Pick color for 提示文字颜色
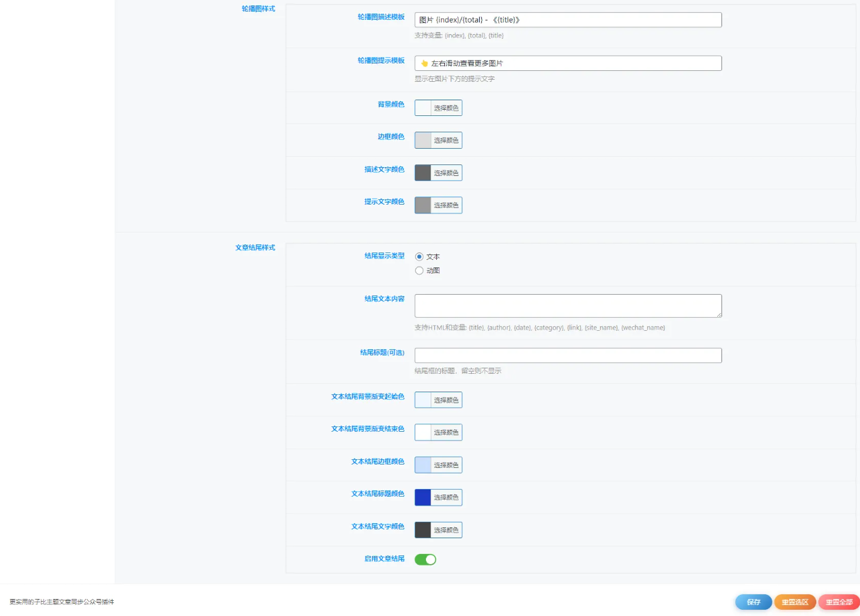Image resolution: width=860 pixels, height=616 pixels. [438, 205]
